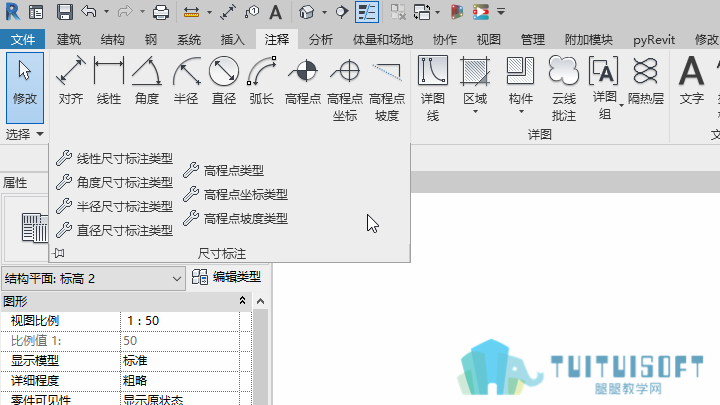The image size is (720, 405).
Task: Switch to the 视图 ribbon tab
Action: pos(488,39)
